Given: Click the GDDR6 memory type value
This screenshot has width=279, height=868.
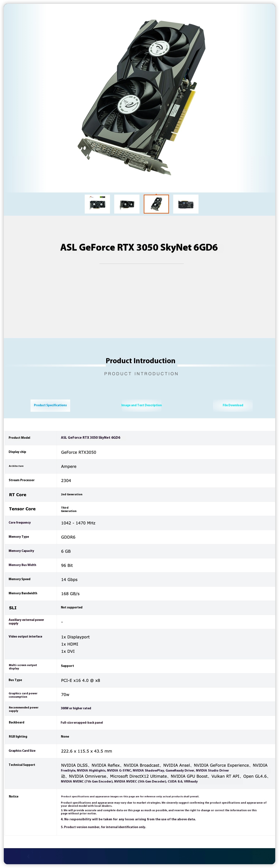Looking at the screenshot, I should coord(68,537).
